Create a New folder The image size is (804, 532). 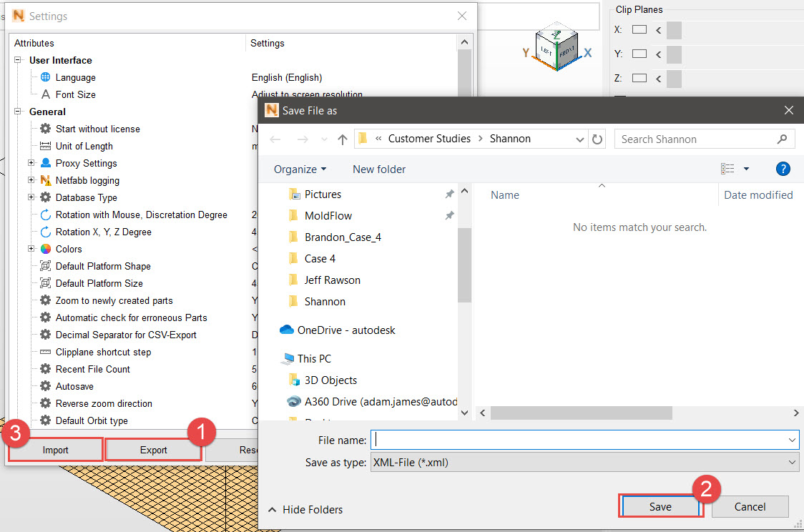[x=379, y=169]
